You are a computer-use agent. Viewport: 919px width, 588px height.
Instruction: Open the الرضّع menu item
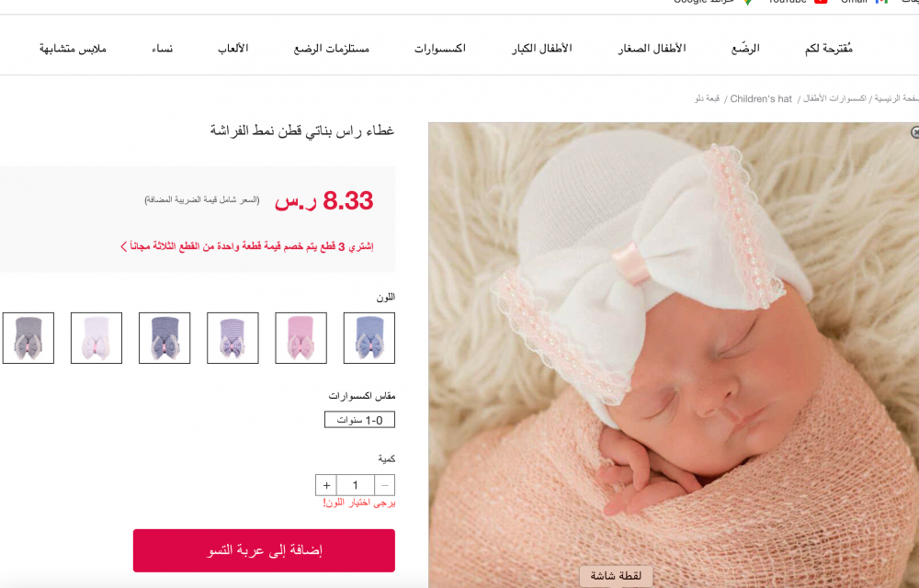745,48
